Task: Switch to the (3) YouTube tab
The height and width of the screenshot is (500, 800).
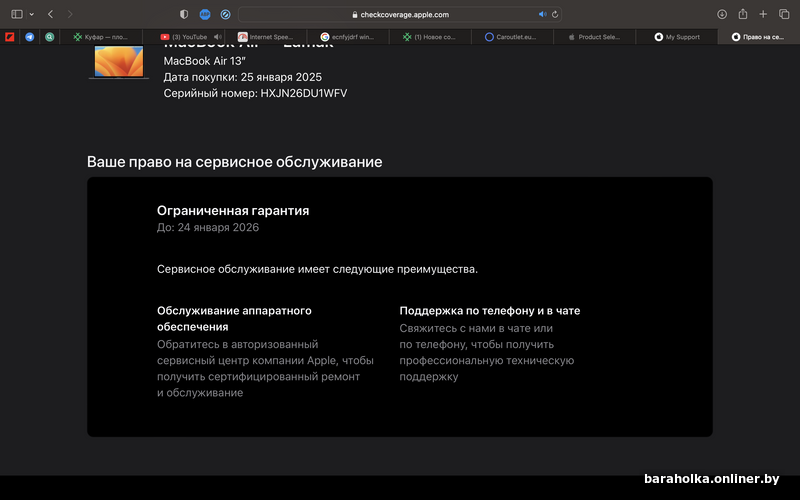Action: 184,37
